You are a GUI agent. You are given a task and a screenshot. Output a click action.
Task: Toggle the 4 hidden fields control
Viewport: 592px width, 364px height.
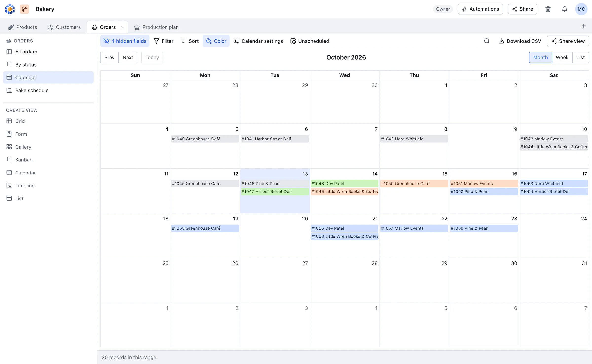(125, 41)
